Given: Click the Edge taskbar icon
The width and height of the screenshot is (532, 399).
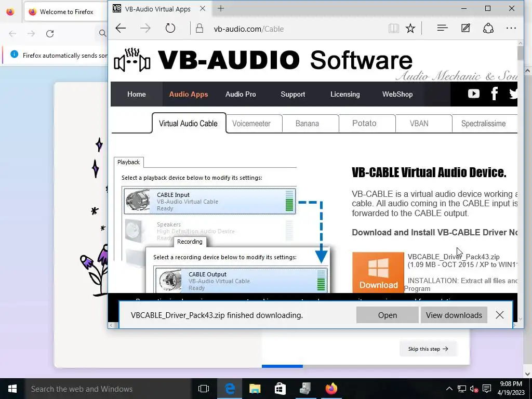Looking at the screenshot, I should (230, 389).
